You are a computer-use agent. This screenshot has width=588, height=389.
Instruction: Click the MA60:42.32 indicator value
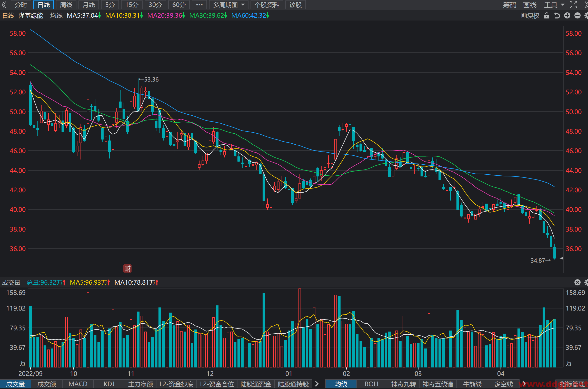pyautogui.click(x=250, y=16)
